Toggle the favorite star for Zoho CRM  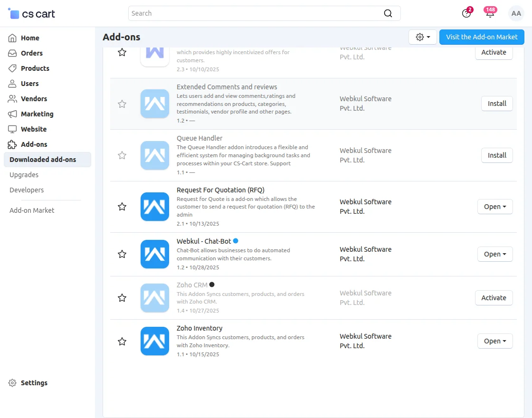click(x=122, y=298)
